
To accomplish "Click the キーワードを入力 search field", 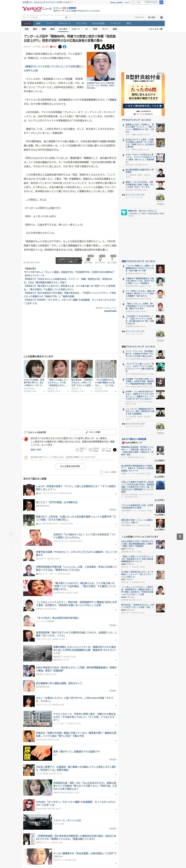I will [44, 17].
